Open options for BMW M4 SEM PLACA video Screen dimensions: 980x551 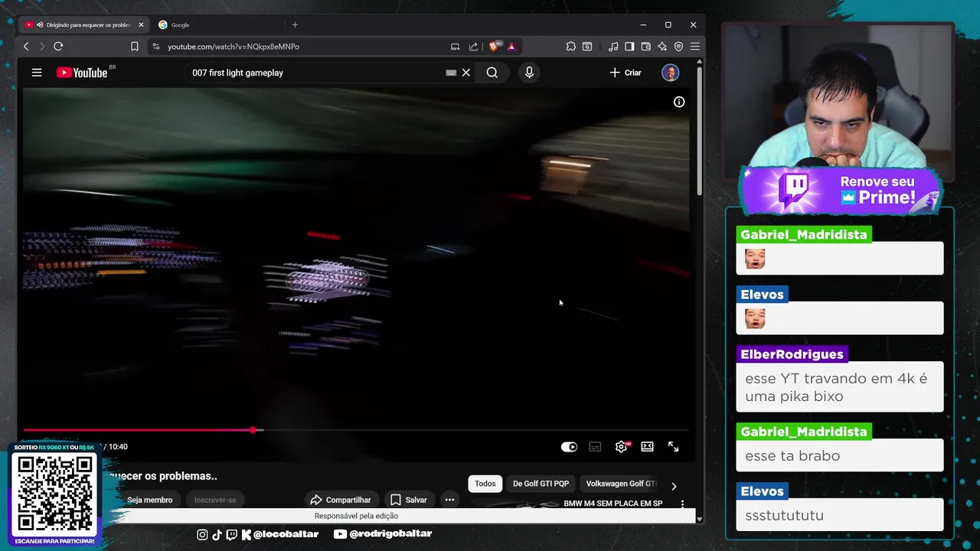pyautogui.click(x=682, y=504)
